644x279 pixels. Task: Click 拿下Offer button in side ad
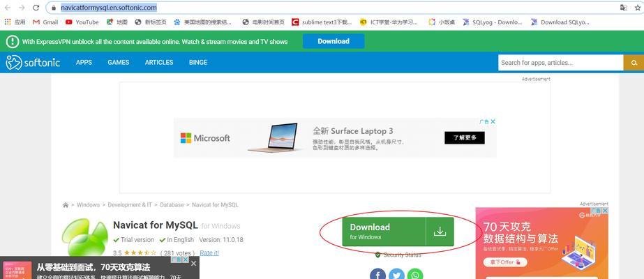click(504, 262)
